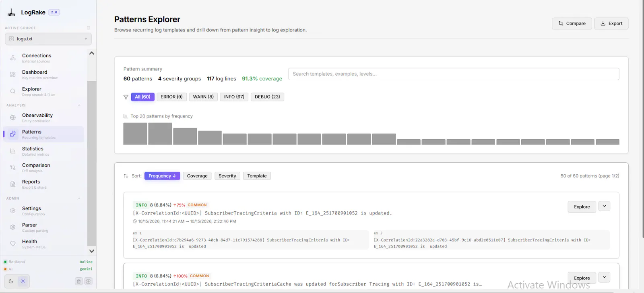Sort patterns by Severity
This screenshot has height=293, width=644.
click(227, 176)
